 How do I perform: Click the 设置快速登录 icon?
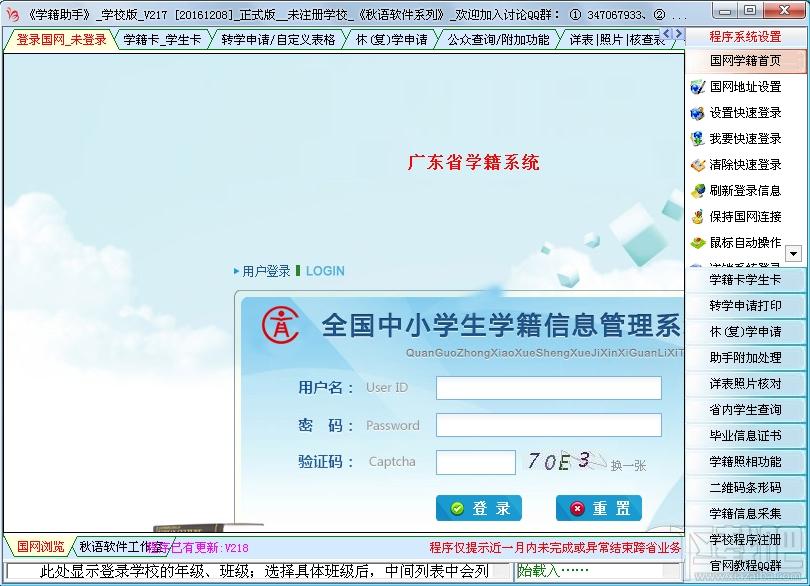(697, 113)
